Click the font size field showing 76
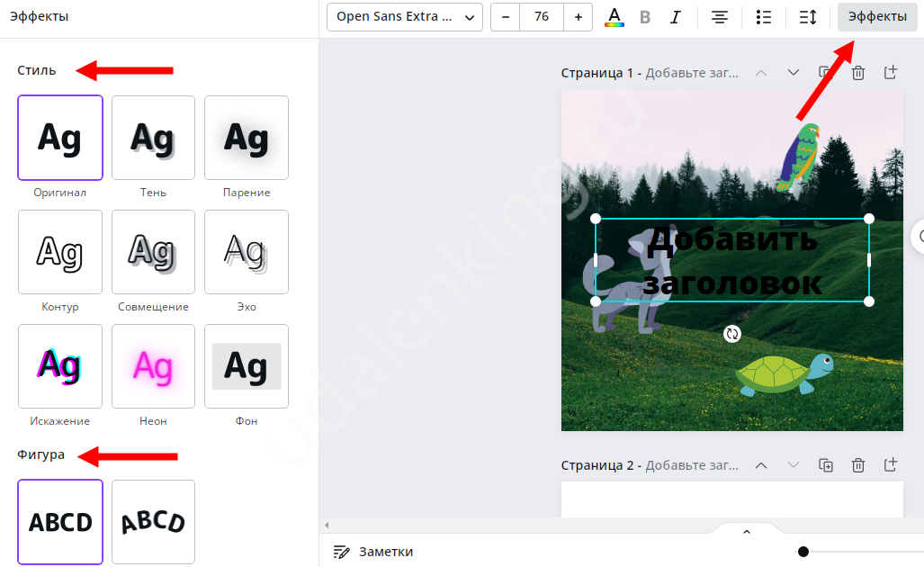The image size is (924, 567). point(542,17)
